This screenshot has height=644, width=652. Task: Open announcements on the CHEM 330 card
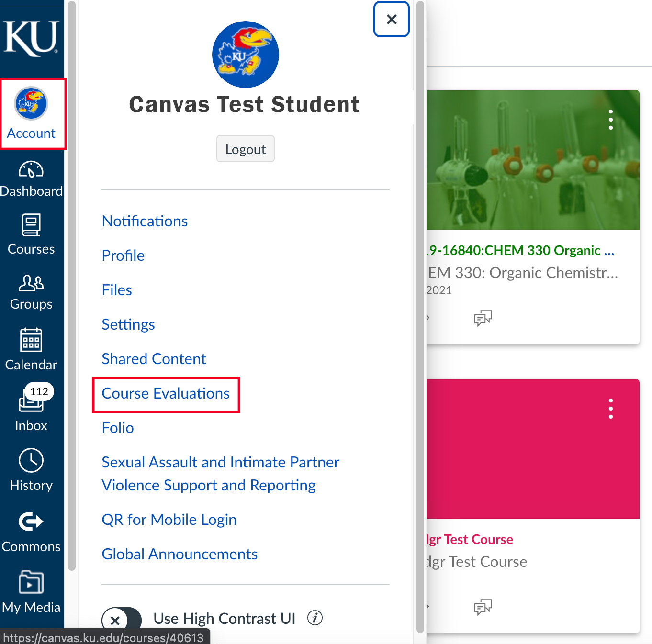pyautogui.click(x=483, y=318)
